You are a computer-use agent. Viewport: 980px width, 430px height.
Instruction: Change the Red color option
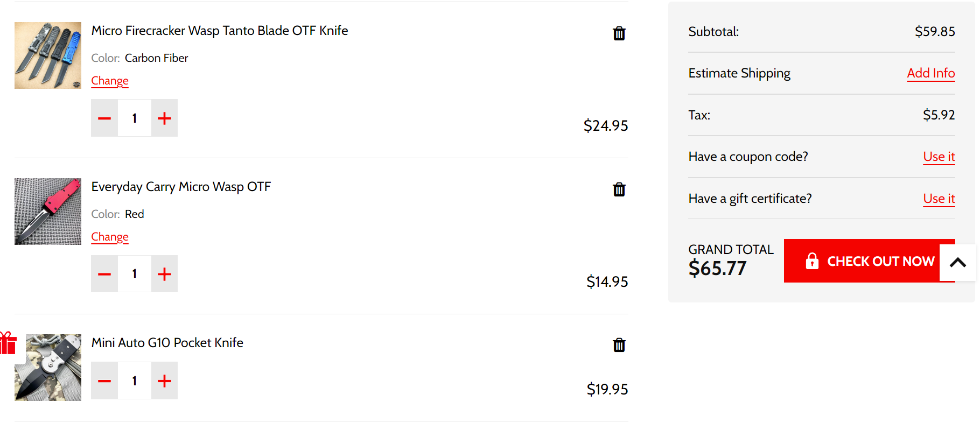tap(110, 237)
